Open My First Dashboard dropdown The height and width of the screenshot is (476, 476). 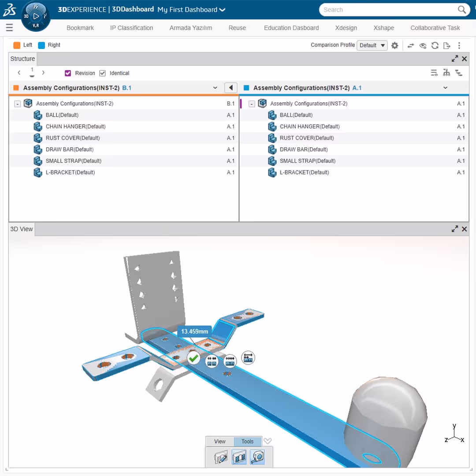[x=191, y=10]
